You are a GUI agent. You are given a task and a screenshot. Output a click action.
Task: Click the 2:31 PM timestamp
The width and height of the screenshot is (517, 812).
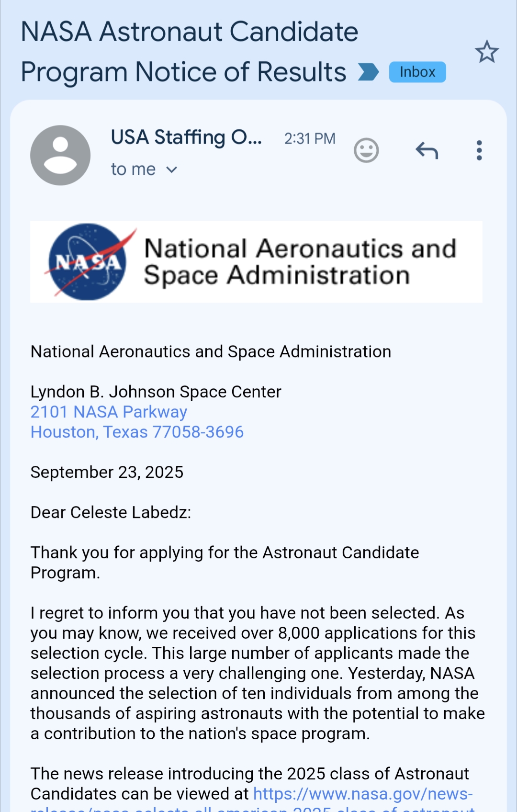click(x=310, y=138)
